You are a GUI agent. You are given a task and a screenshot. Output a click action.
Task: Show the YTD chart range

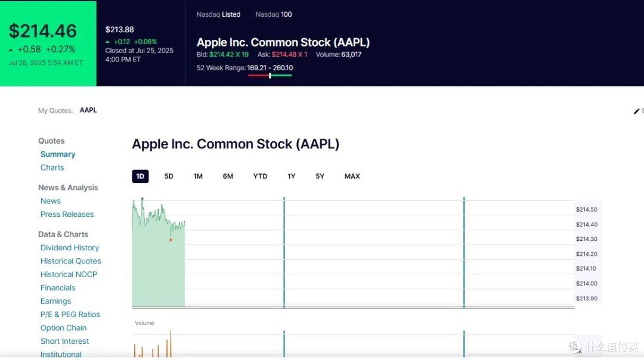(x=260, y=176)
